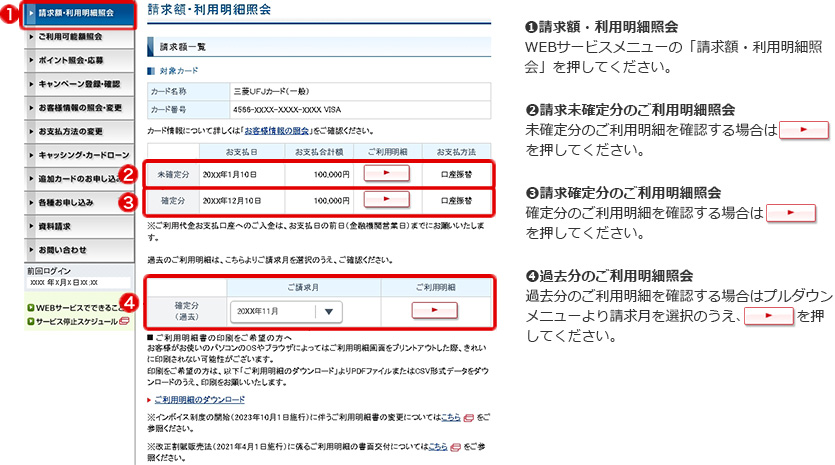Select ご利用可能額照会 from the sidebar

[70, 37]
